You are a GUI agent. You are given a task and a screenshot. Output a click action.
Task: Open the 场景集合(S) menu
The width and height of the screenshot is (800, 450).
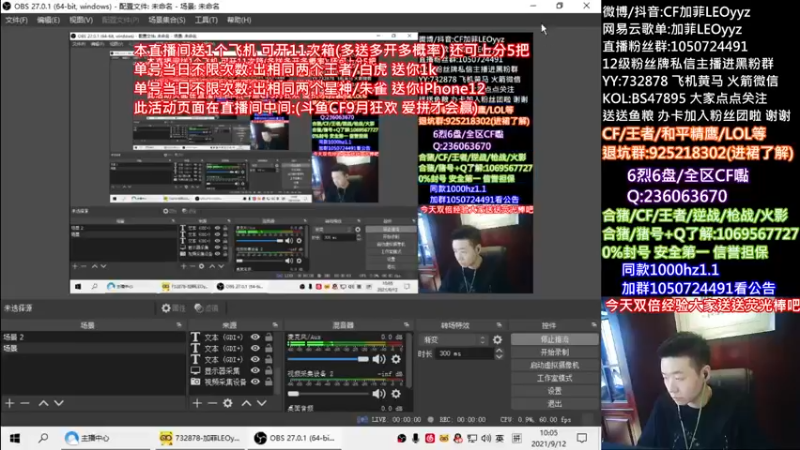pos(167,20)
